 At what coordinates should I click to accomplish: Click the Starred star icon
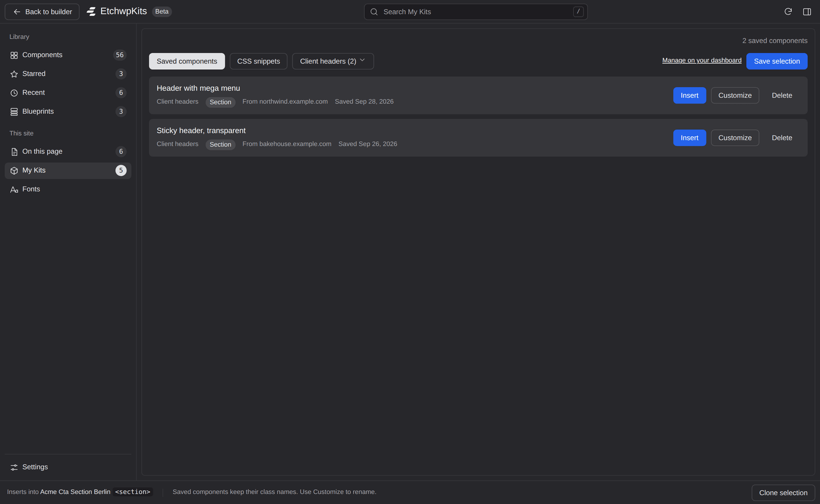[14, 74]
